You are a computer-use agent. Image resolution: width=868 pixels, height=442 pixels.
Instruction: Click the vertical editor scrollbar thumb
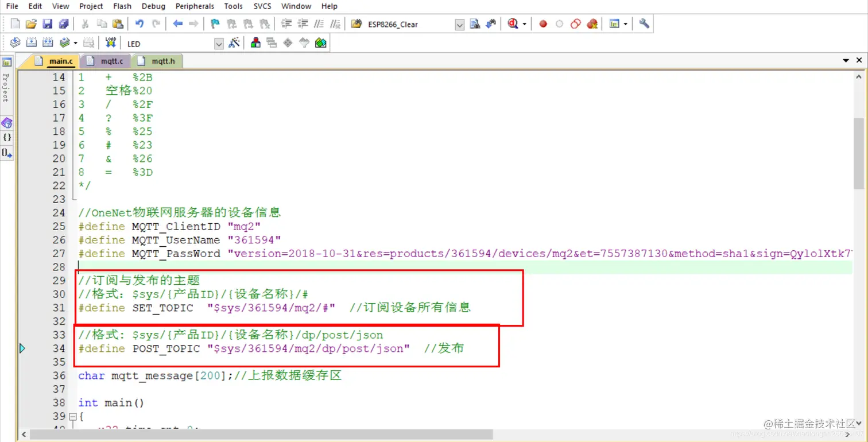pos(858,153)
